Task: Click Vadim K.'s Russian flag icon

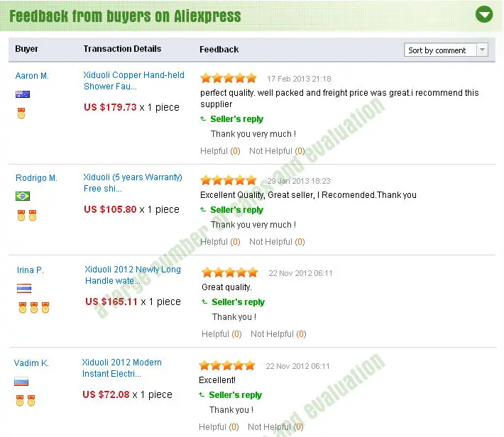Action: (21, 382)
